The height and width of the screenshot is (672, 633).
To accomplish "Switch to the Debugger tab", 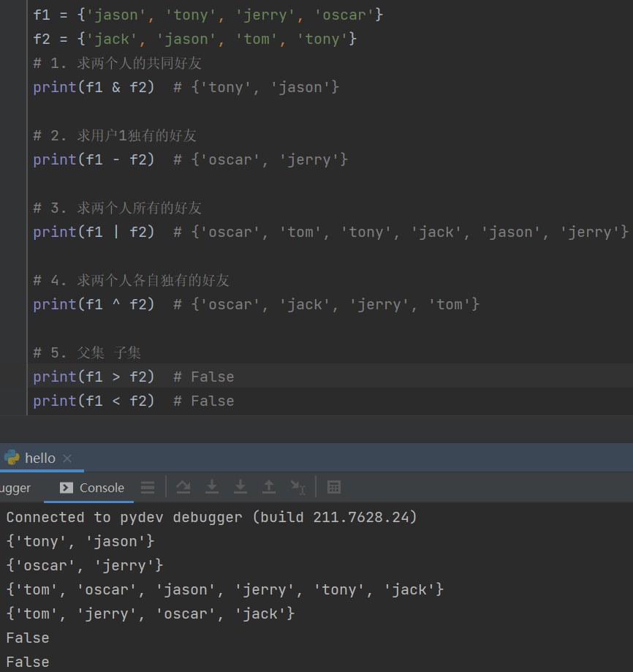I will coord(15,488).
